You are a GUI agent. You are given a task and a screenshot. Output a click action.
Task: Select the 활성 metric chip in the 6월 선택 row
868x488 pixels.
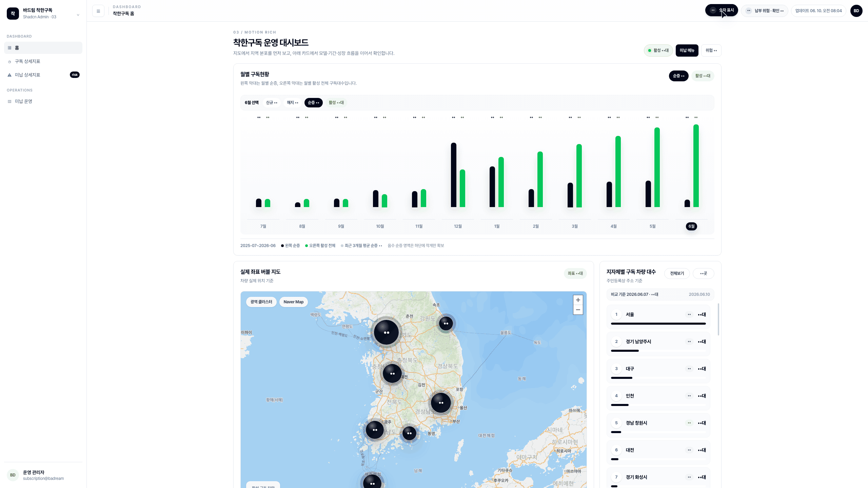pyautogui.click(x=336, y=103)
